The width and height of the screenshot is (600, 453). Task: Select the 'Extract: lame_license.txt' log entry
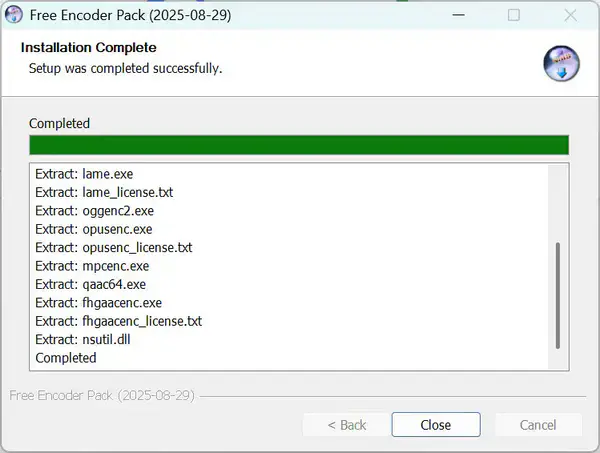pos(104,192)
